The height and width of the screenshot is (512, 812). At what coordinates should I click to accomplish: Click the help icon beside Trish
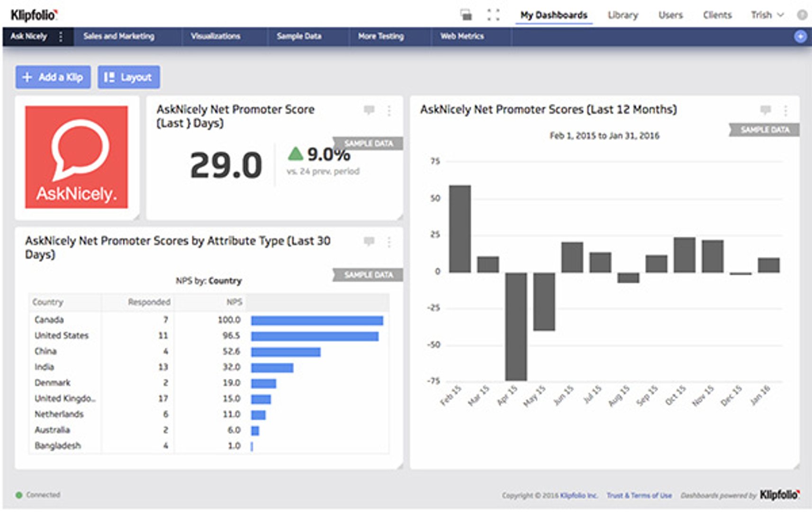coord(802,15)
